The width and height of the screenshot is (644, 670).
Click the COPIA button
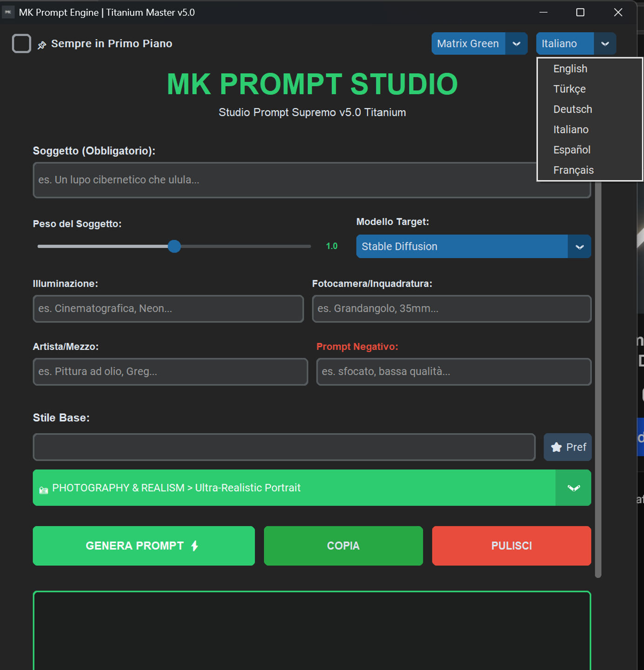(x=343, y=546)
